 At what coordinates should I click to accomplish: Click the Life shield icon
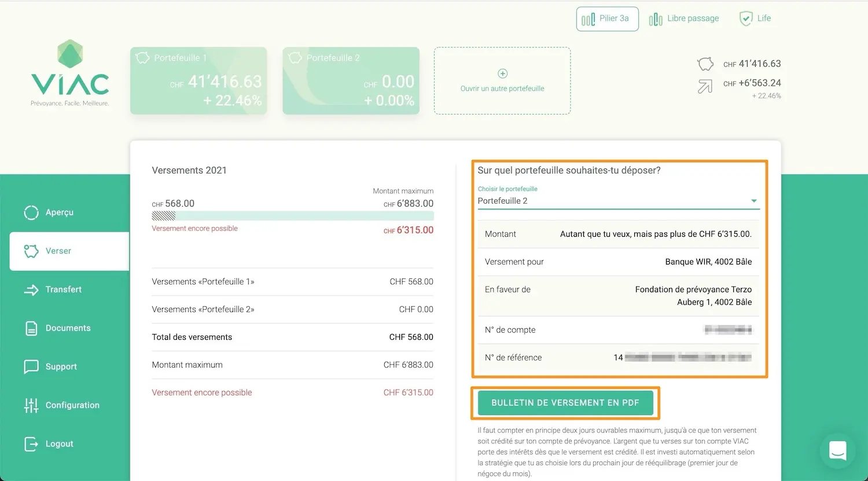[746, 19]
